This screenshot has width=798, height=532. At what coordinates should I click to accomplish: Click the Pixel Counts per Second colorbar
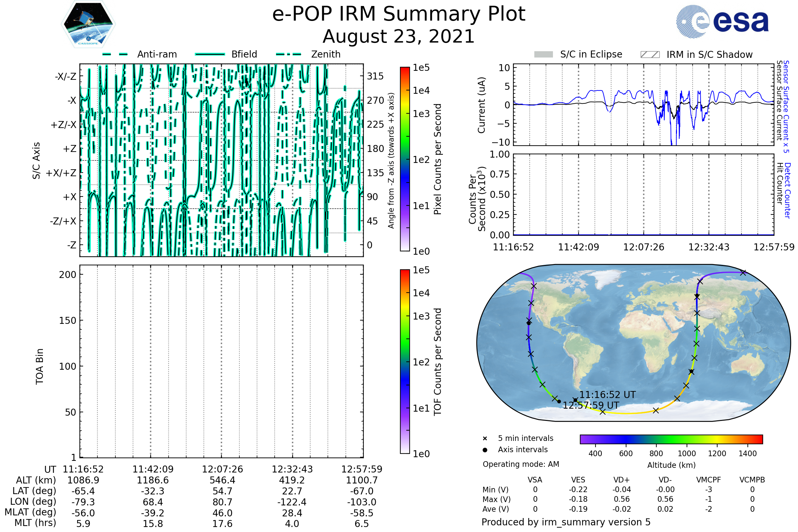405,159
